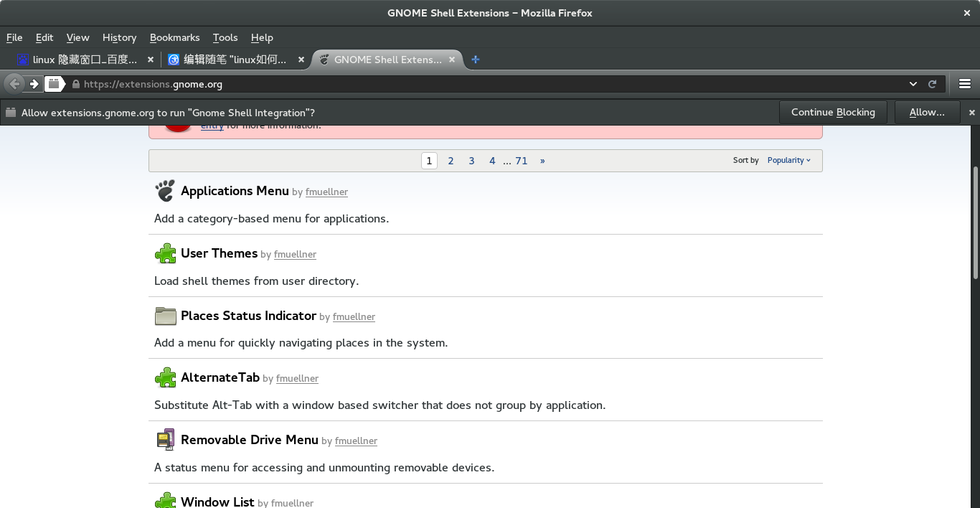Click 'Add a category-based menu for applications.' text
This screenshot has width=980, height=508.
click(x=271, y=218)
